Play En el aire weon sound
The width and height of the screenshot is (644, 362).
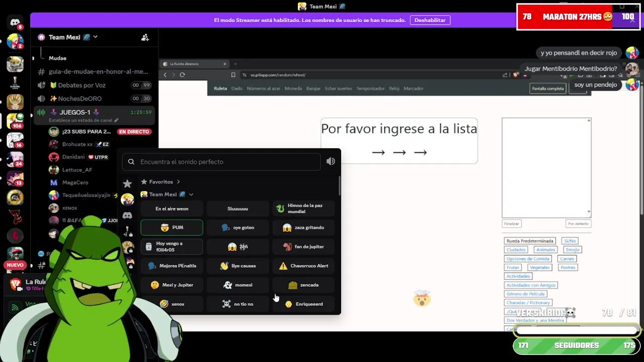click(172, 209)
